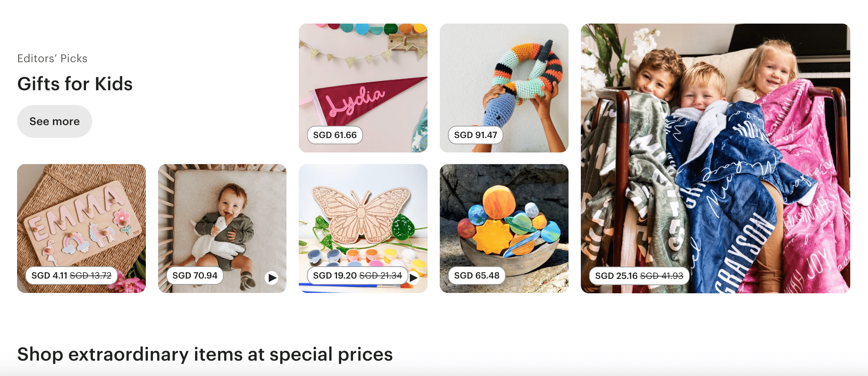Click Shop extraordinary items at special prices heading

(x=205, y=354)
